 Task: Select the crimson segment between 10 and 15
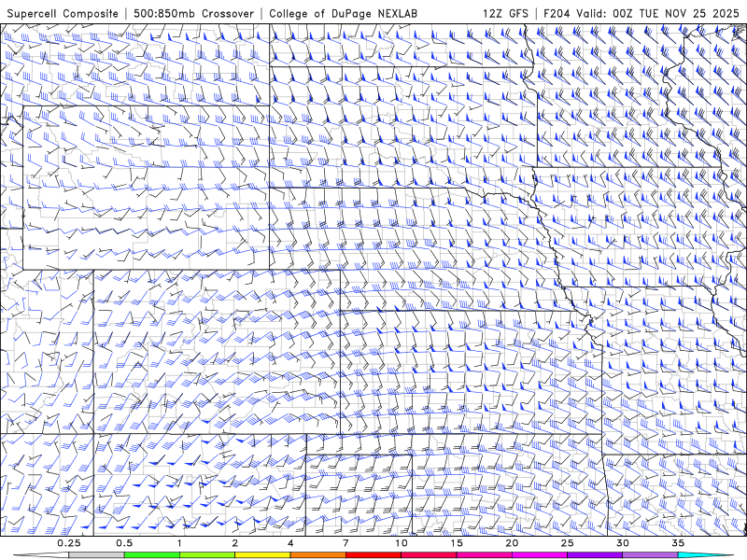pos(429,555)
